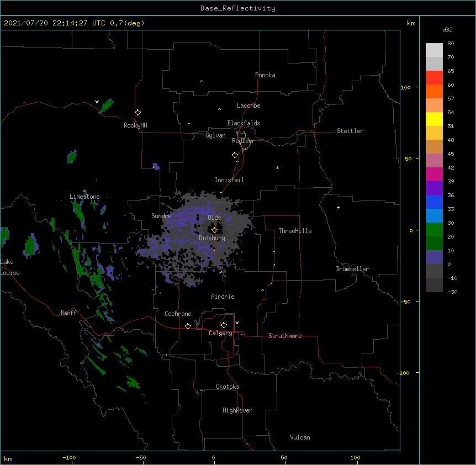The width and height of the screenshot is (476, 465).
Task: Click the ThreeHills label
Action: click(x=295, y=231)
